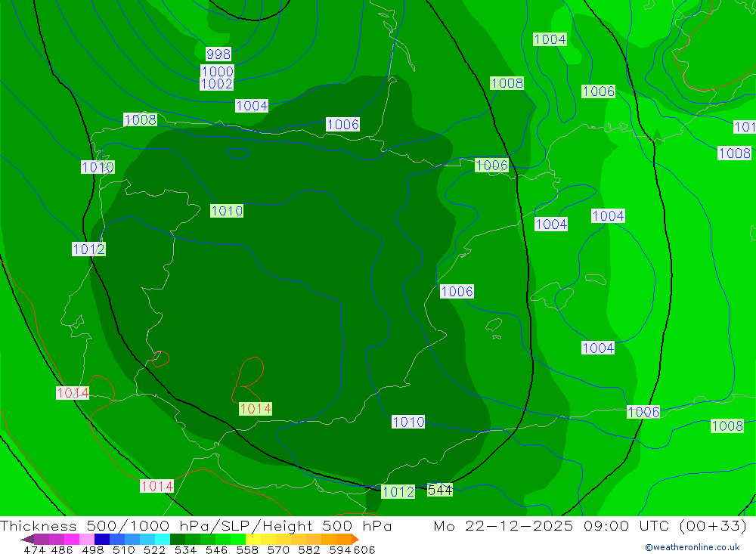Click the legend value 498
The width and height of the screenshot is (756, 554).
pos(93,550)
